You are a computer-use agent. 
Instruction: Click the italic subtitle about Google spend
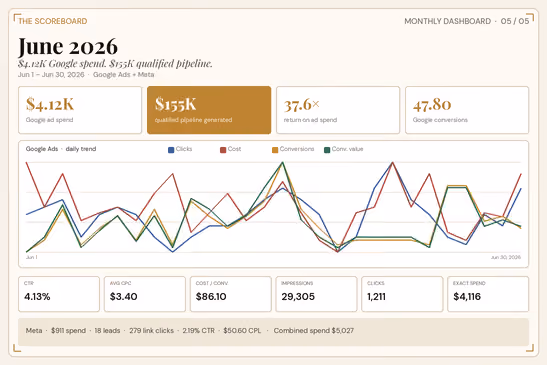(x=115, y=64)
